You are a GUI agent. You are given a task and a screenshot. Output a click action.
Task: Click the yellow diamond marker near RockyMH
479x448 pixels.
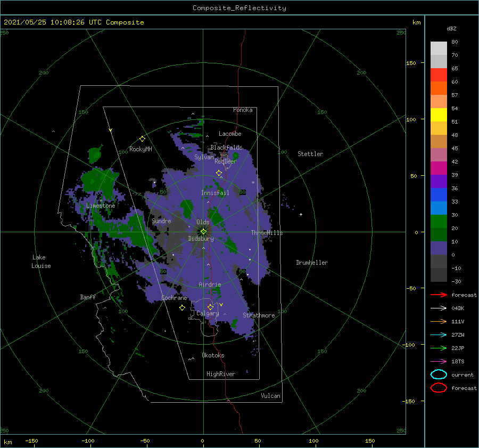142,139
